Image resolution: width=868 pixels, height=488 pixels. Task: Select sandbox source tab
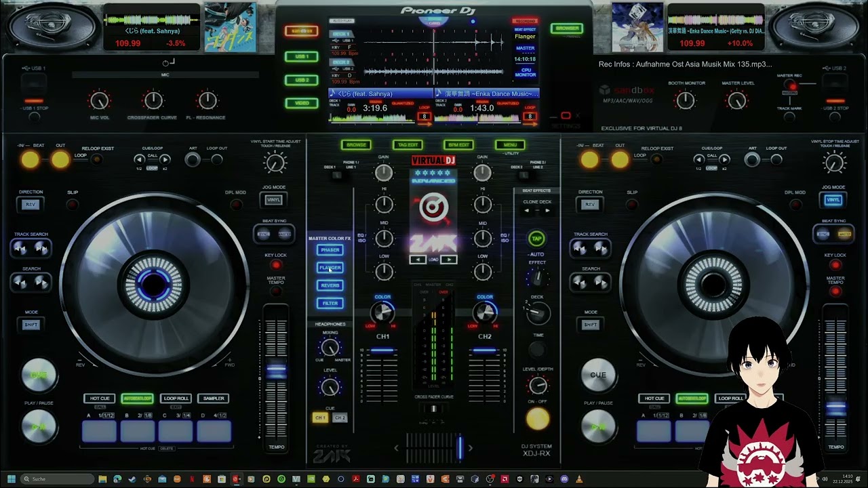tap(301, 31)
